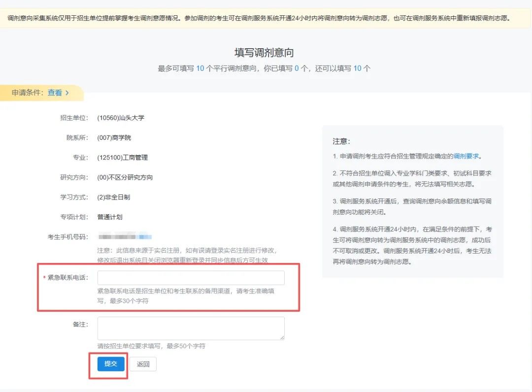Click the 备注 textarea resize handle
The height and width of the screenshot is (392, 532).
coord(282,337)
